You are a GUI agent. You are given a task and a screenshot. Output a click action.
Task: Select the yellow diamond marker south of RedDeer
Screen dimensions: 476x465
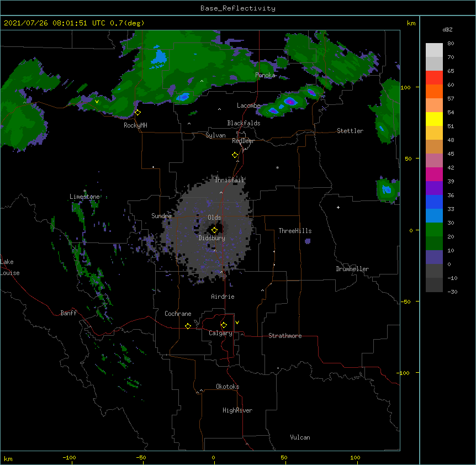click(x=235, y=155)
